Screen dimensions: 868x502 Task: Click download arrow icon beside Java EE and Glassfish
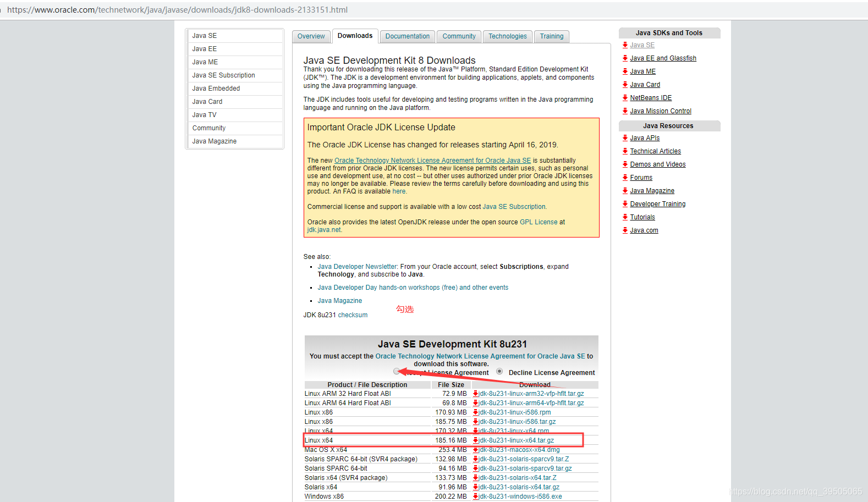point(625,58)
